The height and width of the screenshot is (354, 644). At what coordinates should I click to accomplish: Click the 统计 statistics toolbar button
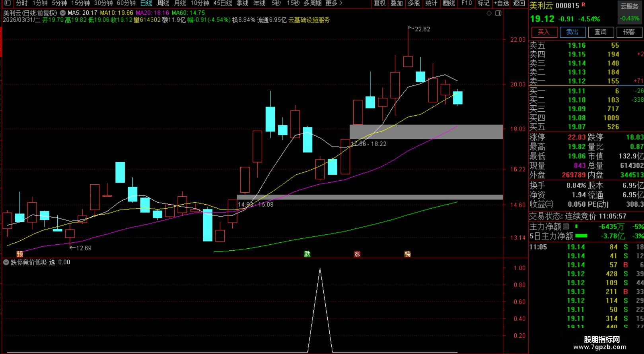431,3
